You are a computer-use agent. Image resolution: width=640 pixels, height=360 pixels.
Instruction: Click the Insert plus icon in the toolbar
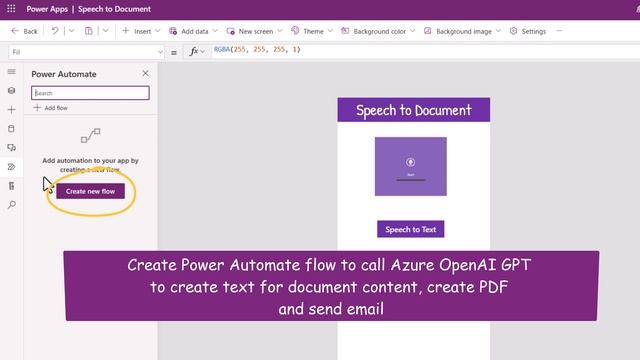coord(126,31)
